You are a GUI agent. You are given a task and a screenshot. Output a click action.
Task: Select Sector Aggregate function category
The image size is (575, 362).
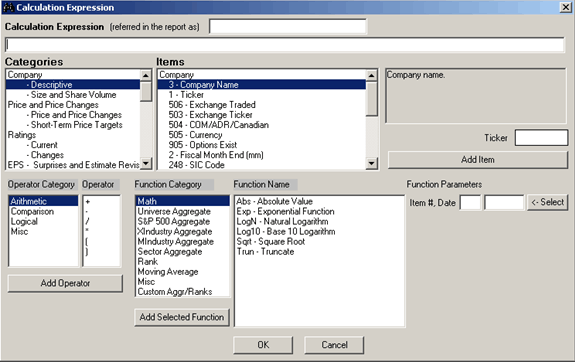170,252
